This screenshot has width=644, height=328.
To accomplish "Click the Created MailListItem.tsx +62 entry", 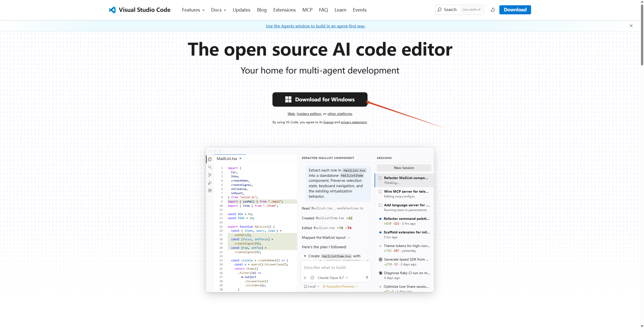I will [327, 218].
